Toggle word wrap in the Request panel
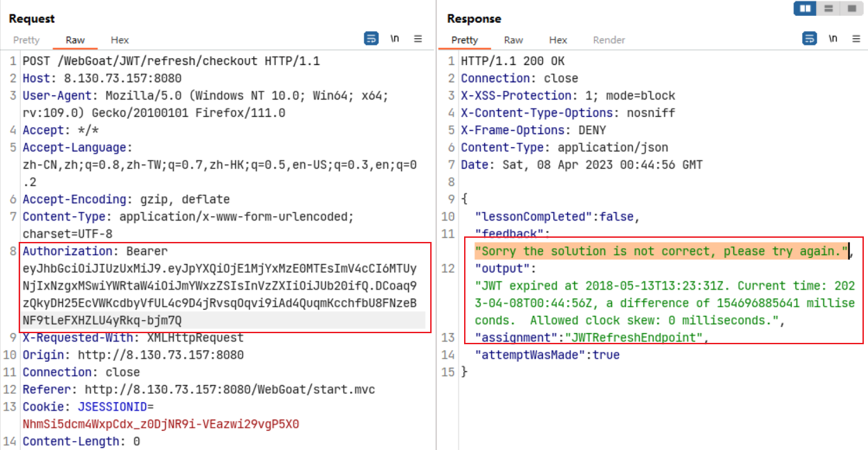This screenshot has width=868, height=450. [x=371, y=39]
